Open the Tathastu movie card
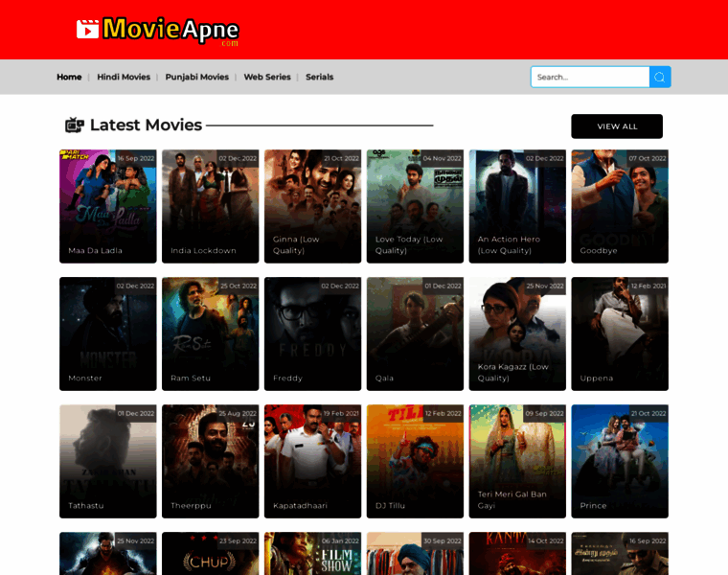Viewport: 728px width, 575px height. click(108, 461)
